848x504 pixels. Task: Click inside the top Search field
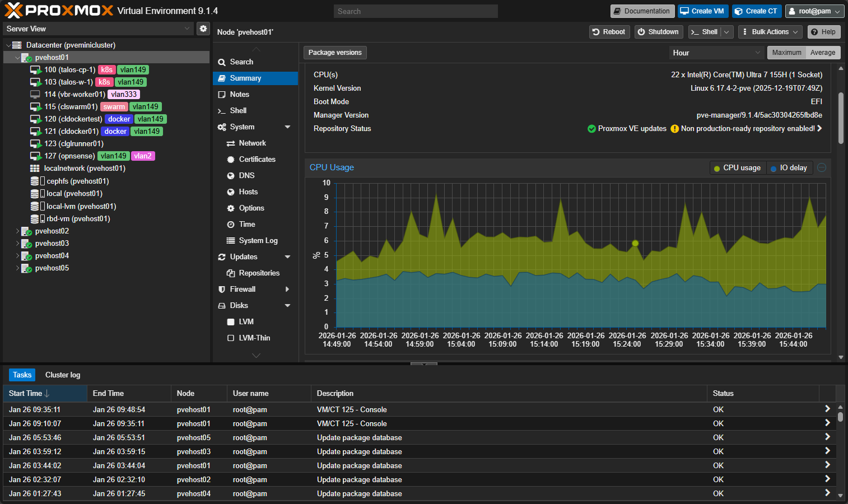tap(416, 11)
